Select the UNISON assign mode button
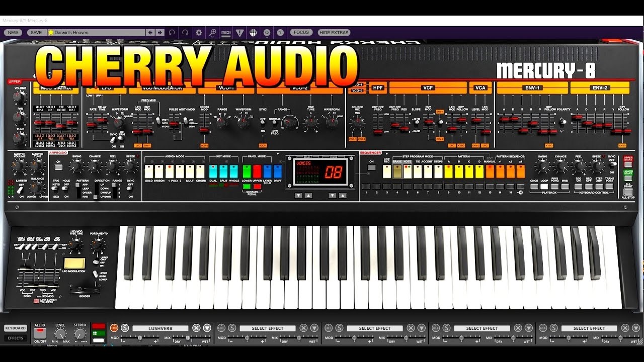The width and height of the screenshot is (644, 362). click(x=159, y=171)
